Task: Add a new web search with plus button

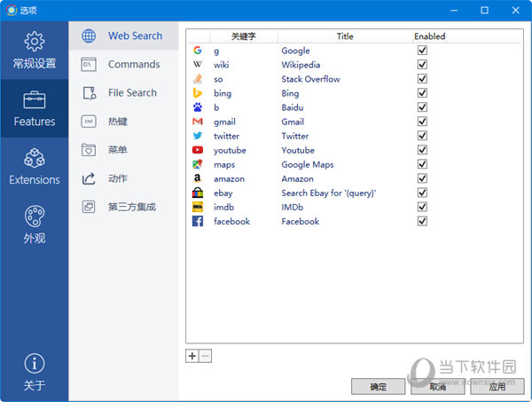Action: 192,356
